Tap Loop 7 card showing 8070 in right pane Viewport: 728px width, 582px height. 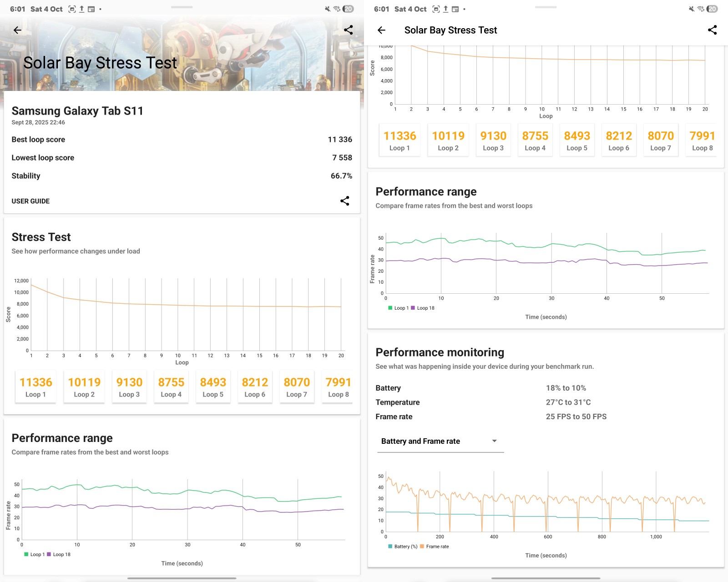pos(660,141)
